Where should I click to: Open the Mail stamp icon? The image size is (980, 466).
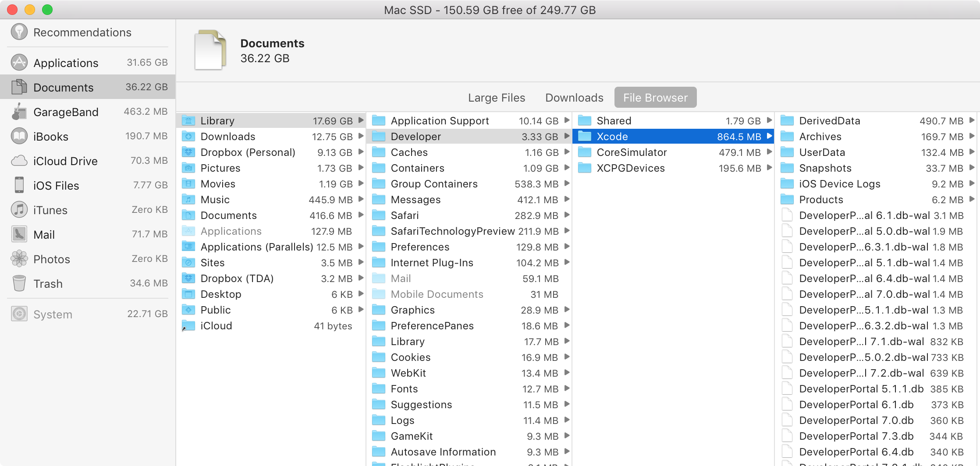tap(19, 234)
